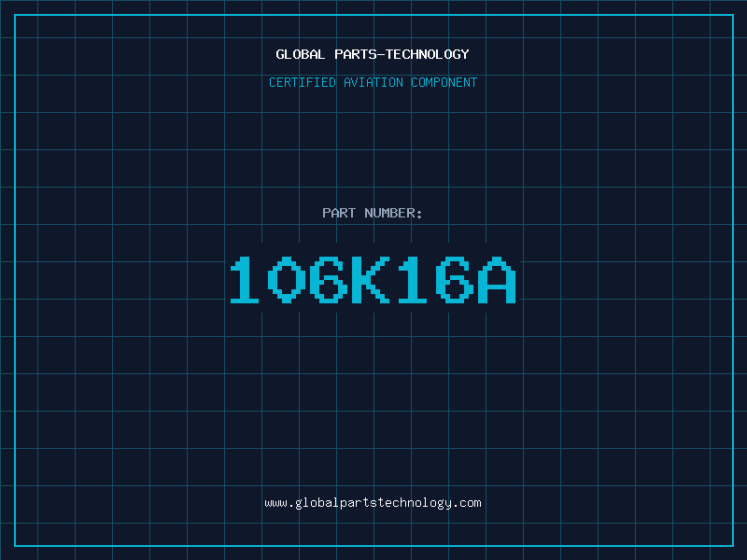Select the CERTIFIED AVIATION COMPONENT subtitle
Viewport: 747px width, 560px height.
point(373,83)
